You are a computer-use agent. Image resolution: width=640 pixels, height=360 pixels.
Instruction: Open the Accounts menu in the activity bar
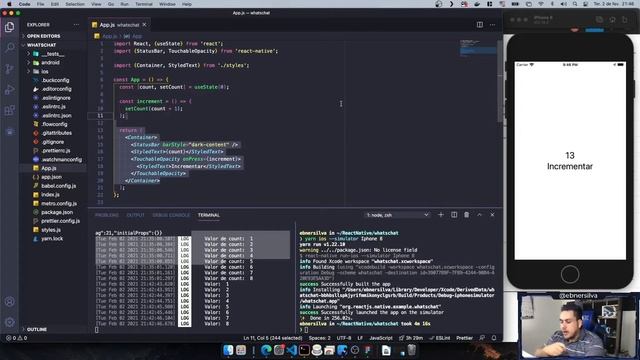[9, 302]
